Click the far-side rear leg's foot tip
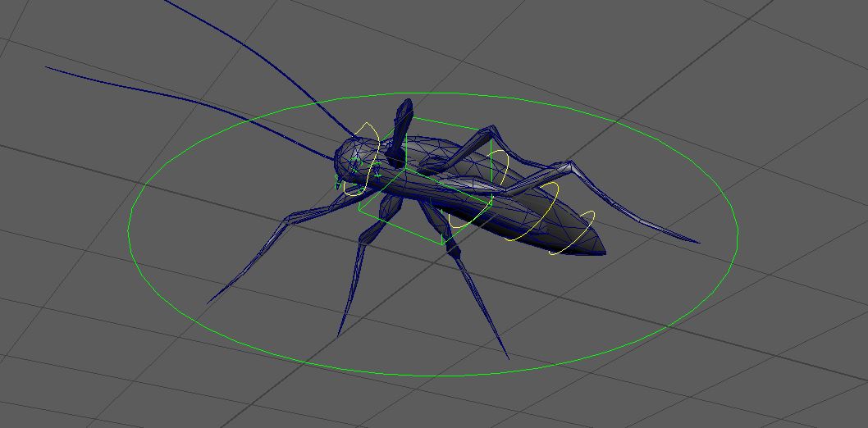This screenshot has width=868, height=428. 697,242
